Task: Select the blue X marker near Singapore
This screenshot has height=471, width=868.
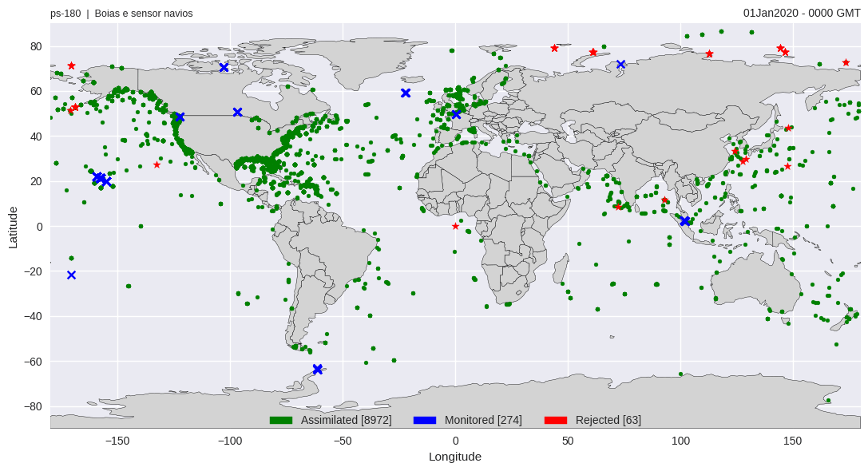Action: tap(684, 221)
